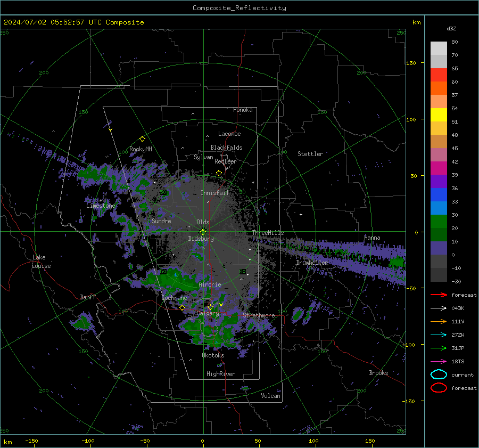Click the Lacombe city label

point(229,134)
